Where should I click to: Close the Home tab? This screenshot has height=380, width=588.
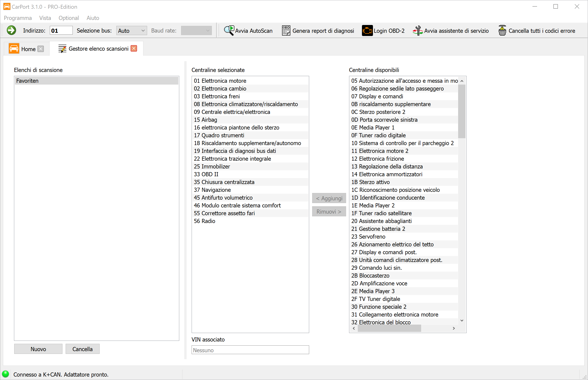tap(41, 49)
